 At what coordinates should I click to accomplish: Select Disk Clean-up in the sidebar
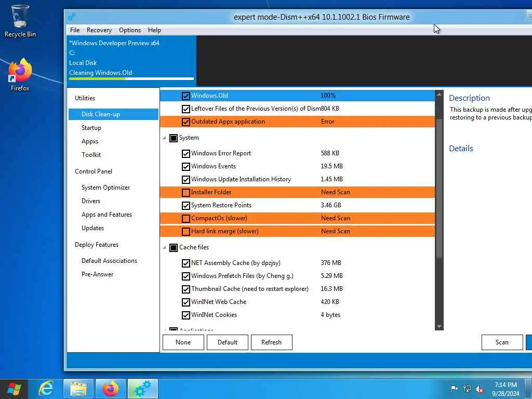113,114
